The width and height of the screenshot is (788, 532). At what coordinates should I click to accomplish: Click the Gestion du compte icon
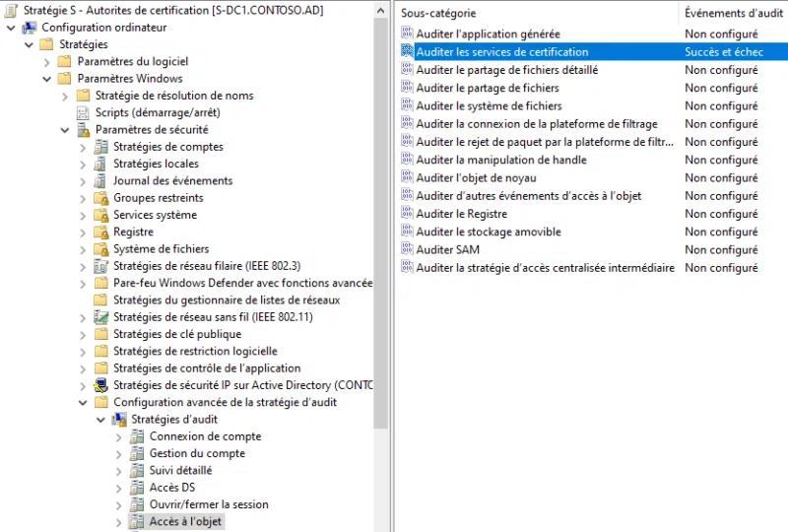pos(137,453)
